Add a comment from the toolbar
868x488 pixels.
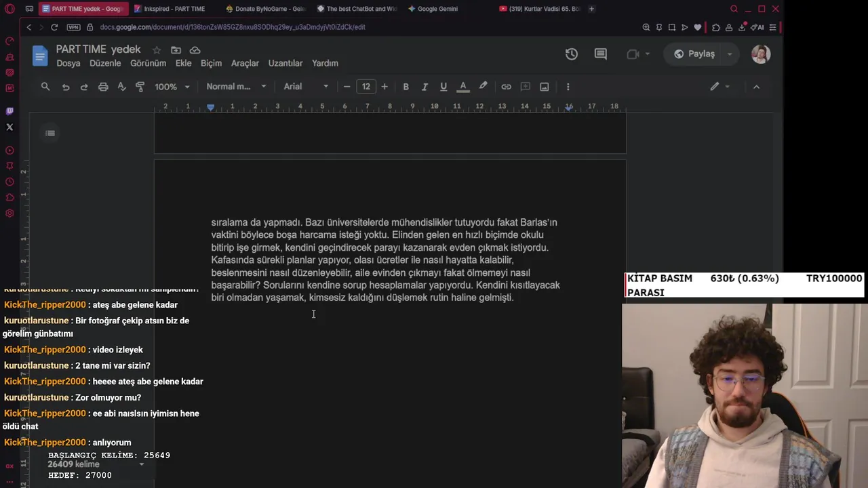point(525,87)
